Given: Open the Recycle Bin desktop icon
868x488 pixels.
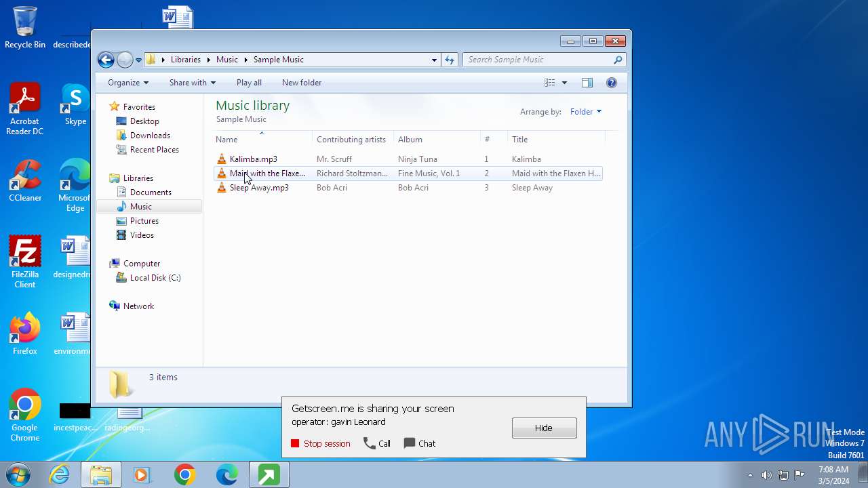Looking at the screenshot, I should click(x=25, y=28).
